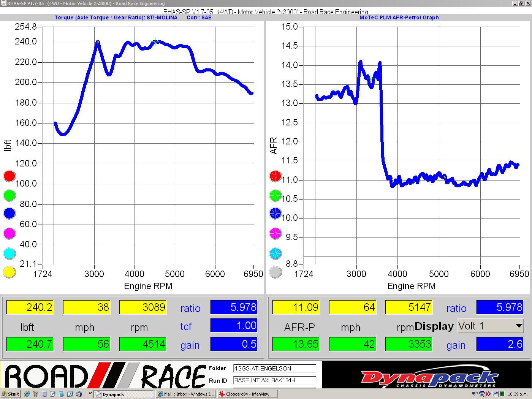Image resolution: width=532 pixels, height=399 pixels.
Task: Click the Run ID field BASE-INT-AXLBAK134H
Action: (x=274, y=380)
